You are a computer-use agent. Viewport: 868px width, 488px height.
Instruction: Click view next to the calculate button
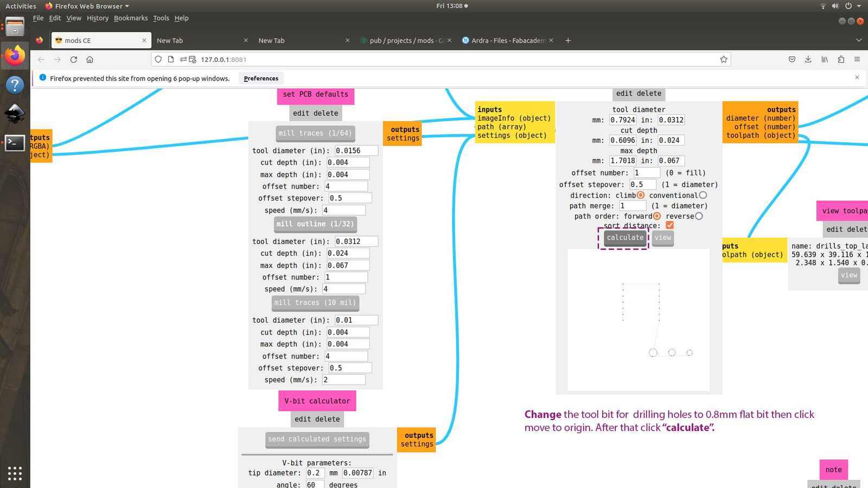pyautogui.click(x=662, y=237)
